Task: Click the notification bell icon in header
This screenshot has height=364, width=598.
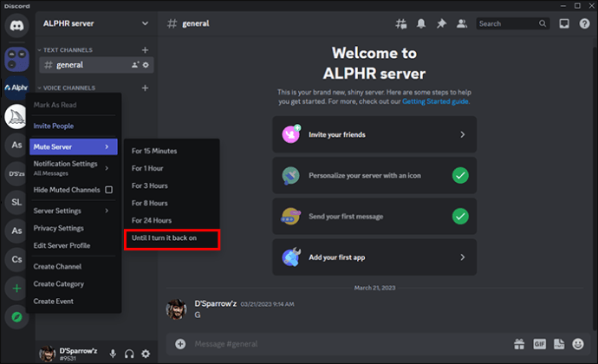Action: click(x=421, y=23)
